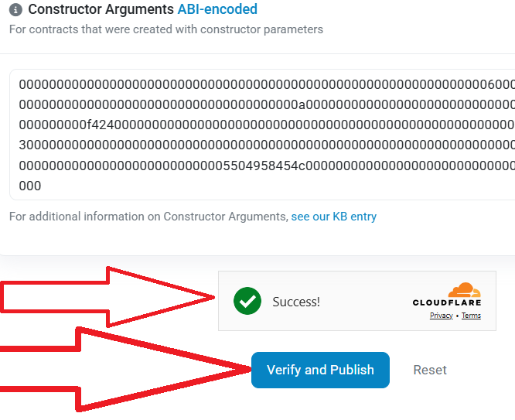This screenshot has width=515, height=420.
Task: Open the Cloudflare Terms link
Action: coord(471,316)
